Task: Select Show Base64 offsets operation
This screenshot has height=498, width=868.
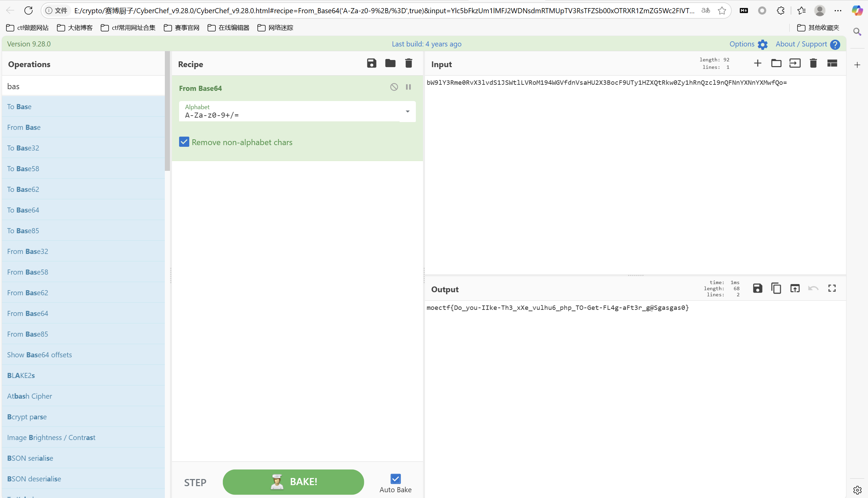Action: [83, 354]
